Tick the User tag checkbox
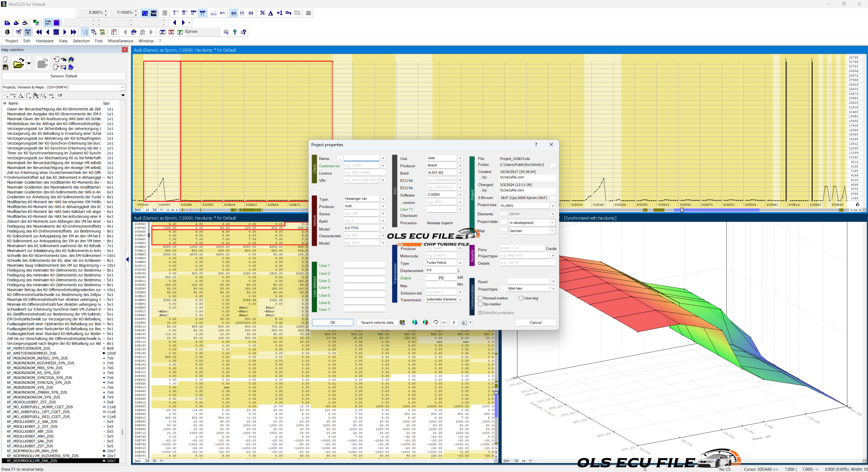 tap(521, 298)
